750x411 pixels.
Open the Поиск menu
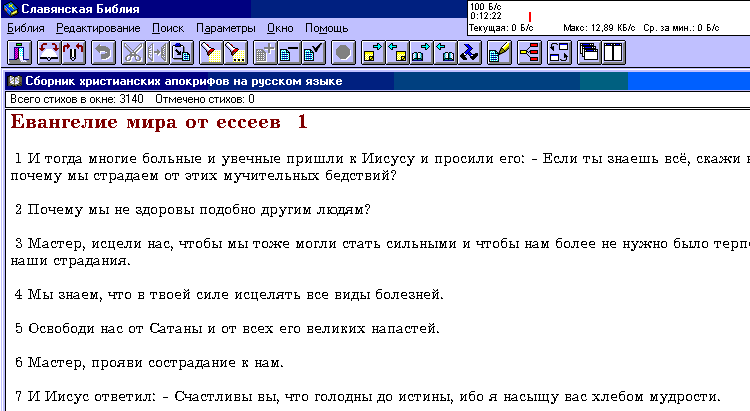(x=167, y=28)
